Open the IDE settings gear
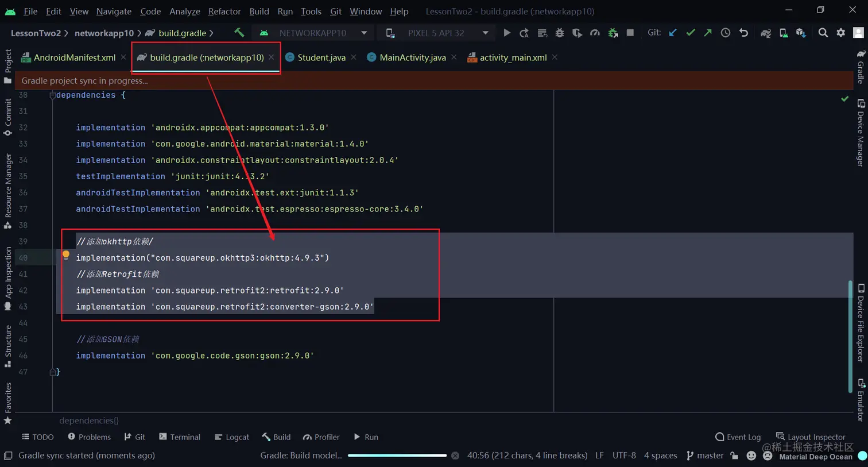 pyautogui.click(x=841, y=33)
